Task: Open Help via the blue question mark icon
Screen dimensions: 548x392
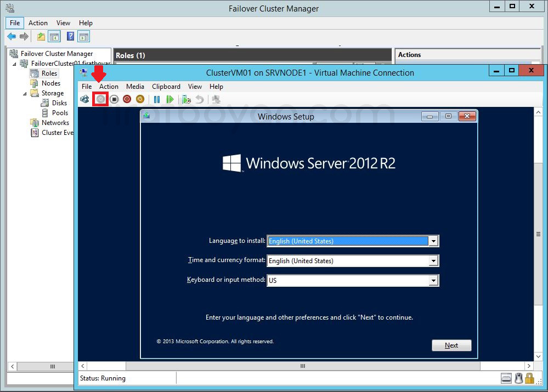Action: click(x=70, y=36)
